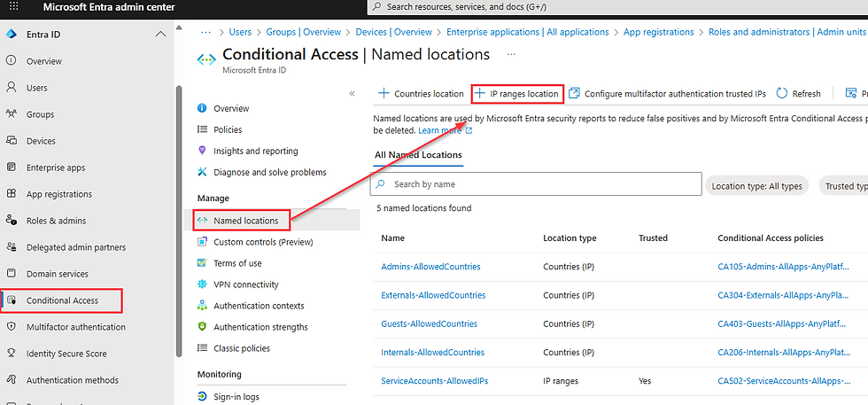
Task: Click the Authentication methods icon
Action: (x=11, y=380)
